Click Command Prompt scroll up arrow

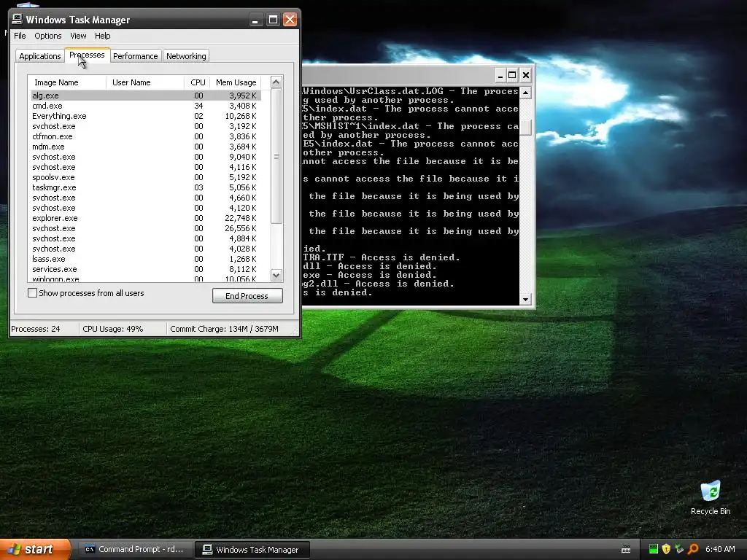click(x=525, y=93)
